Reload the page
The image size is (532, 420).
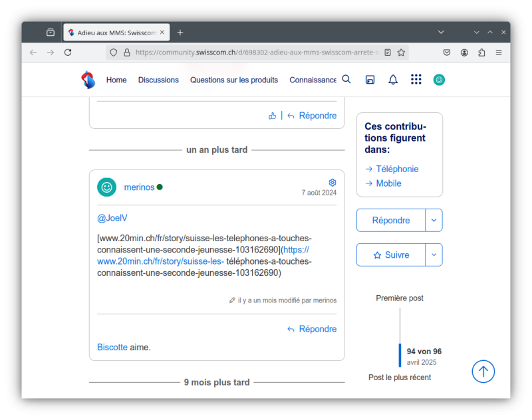[68, 52]
